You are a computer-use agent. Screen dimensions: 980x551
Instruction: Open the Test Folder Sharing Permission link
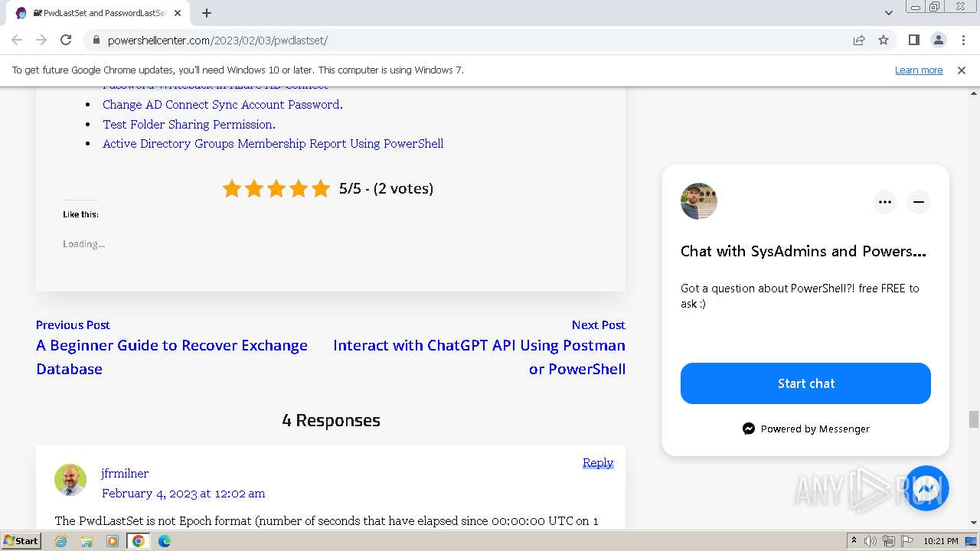[188, 124]
